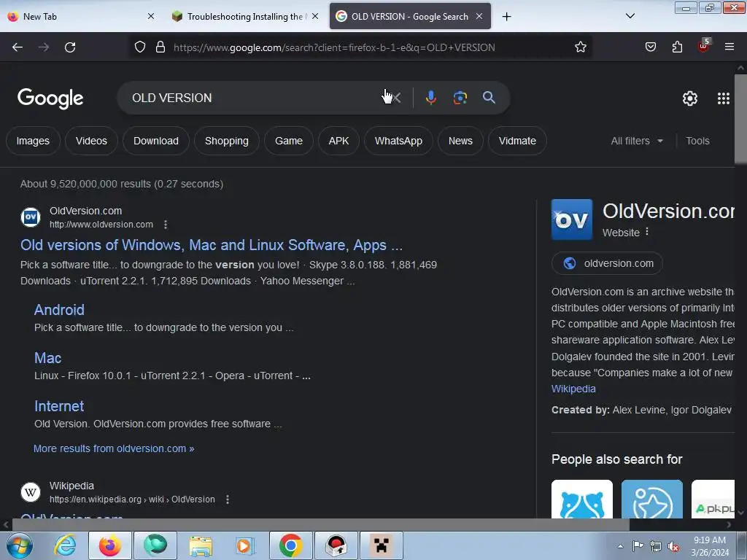Close the OLD VERSION Google Search tab
This screenshot has height=560, width=747.
click(x=479, y=16)
